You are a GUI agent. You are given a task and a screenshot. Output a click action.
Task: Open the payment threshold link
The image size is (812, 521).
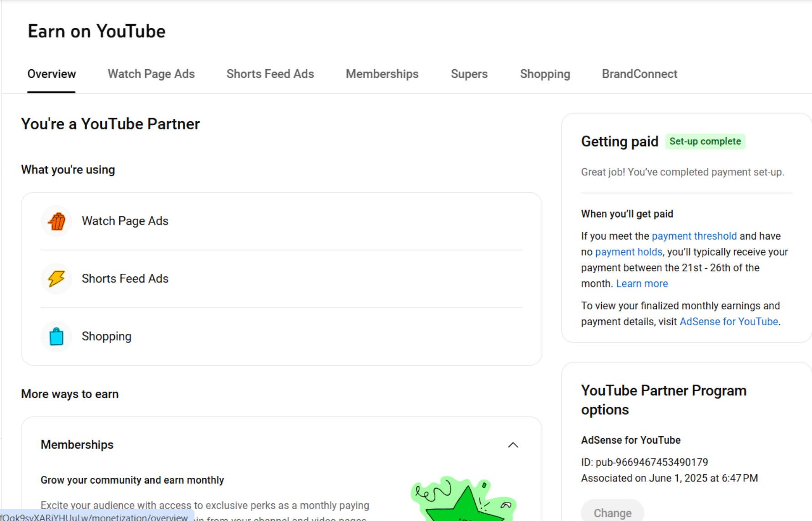click(694, 236)
